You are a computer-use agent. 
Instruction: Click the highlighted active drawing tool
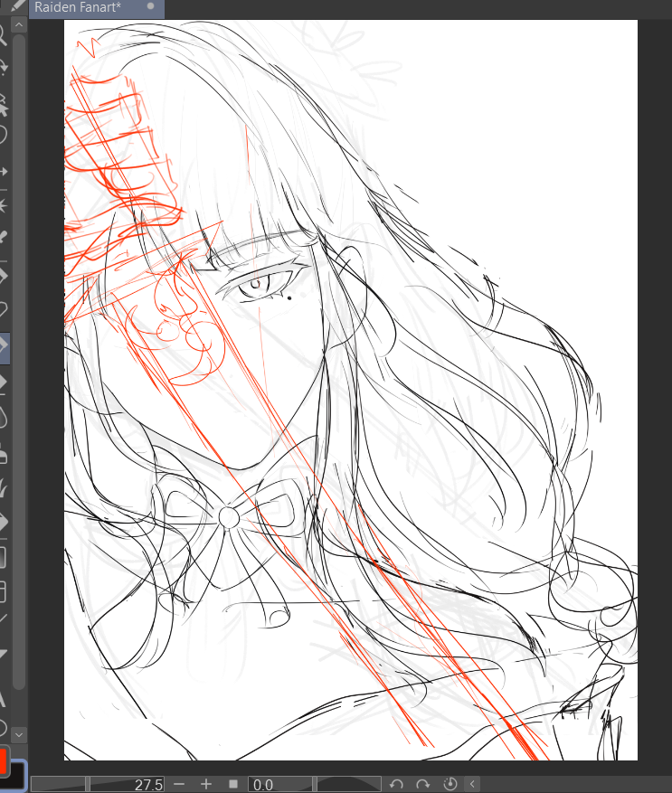4,348
